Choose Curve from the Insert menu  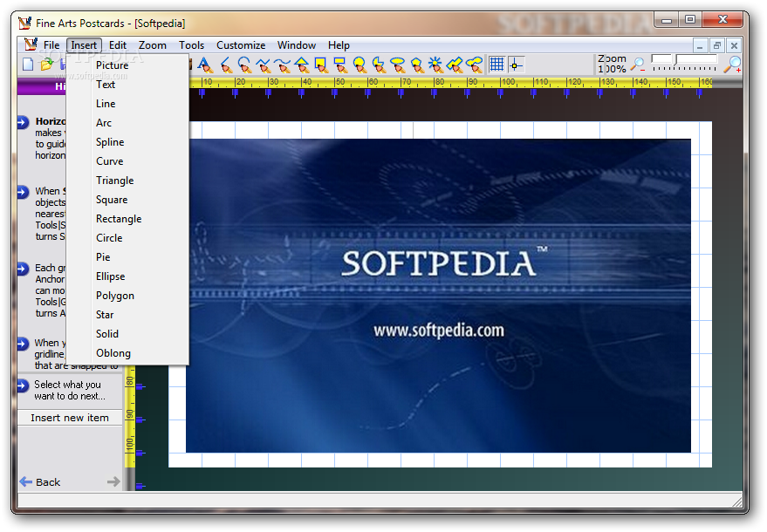[x=127, y=160]
